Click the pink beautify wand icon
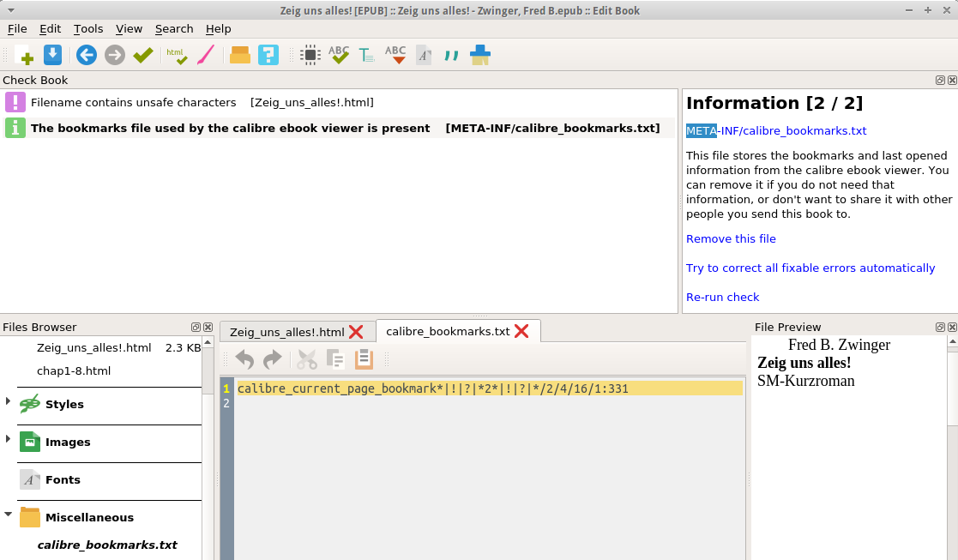This screenshot has width=958, height=560. pyautogui.click(x=206, y=55)
